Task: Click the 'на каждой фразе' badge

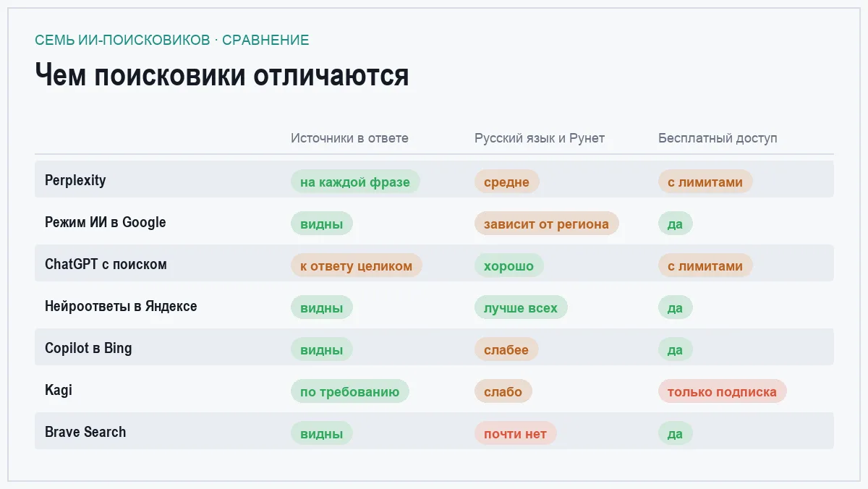Action: [x=355, y=182]
